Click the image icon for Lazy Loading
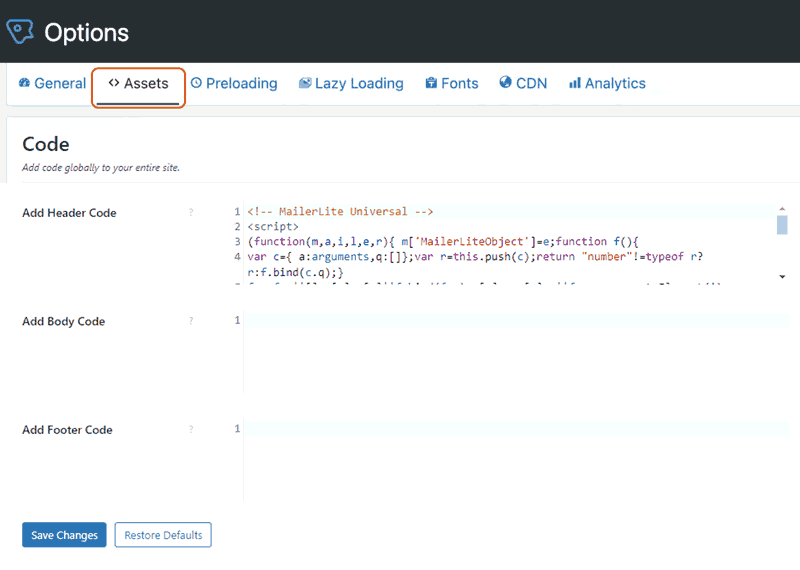800x570 pixels. (x=305, y=84)
